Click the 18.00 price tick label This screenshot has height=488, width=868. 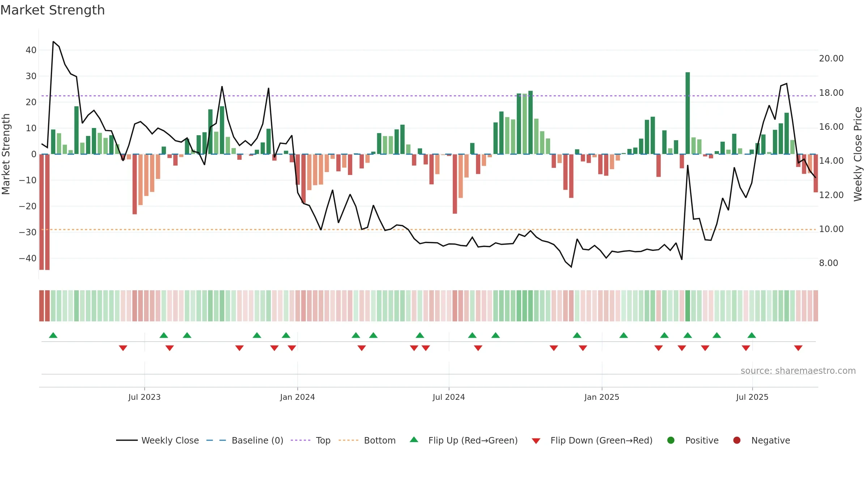click(x=831, y=93)
